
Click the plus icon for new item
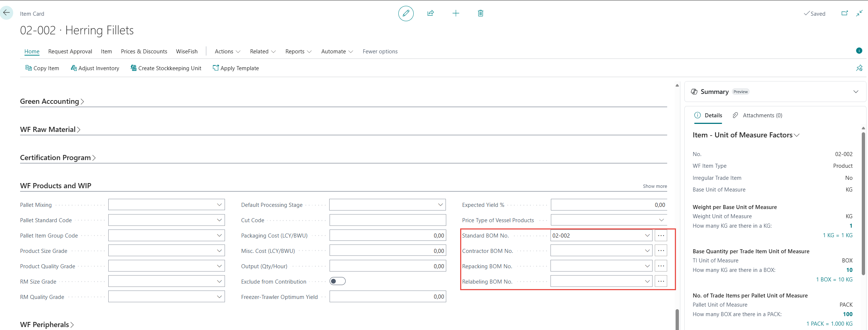(455, 14)
